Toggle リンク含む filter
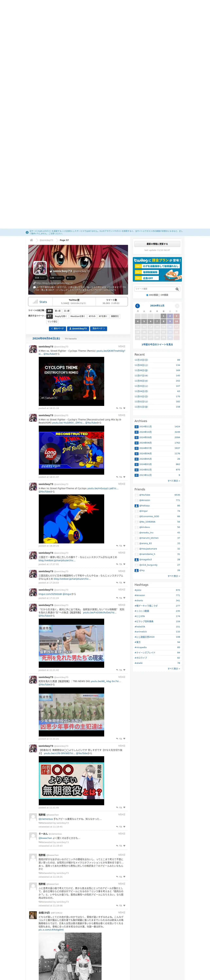 coord(53,322)
